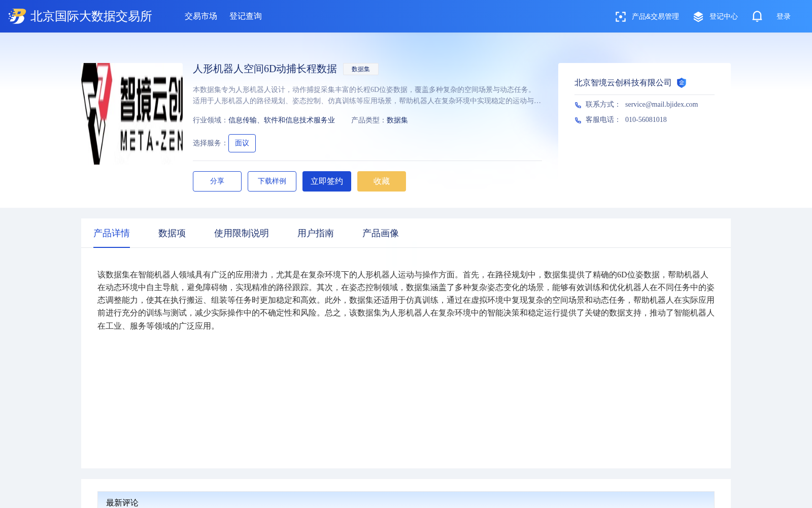Image resolution: width=812 pixels, height=508 pixels.
Task: Open the notification bell icon
Action: click(757, 16)
